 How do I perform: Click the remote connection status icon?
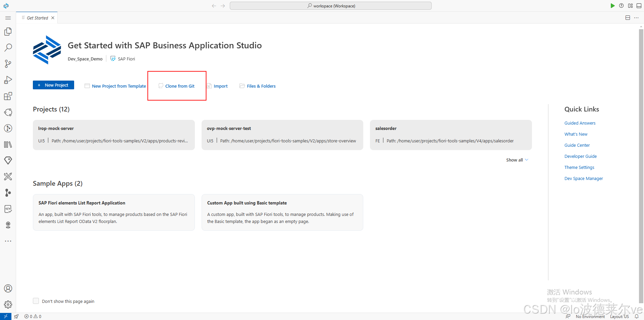(6, 316)
